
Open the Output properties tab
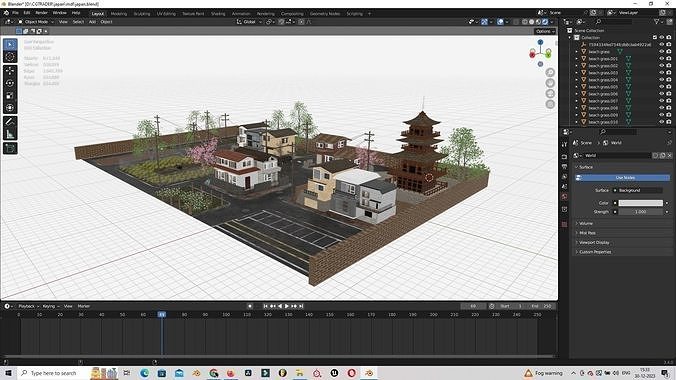[564, 166]
